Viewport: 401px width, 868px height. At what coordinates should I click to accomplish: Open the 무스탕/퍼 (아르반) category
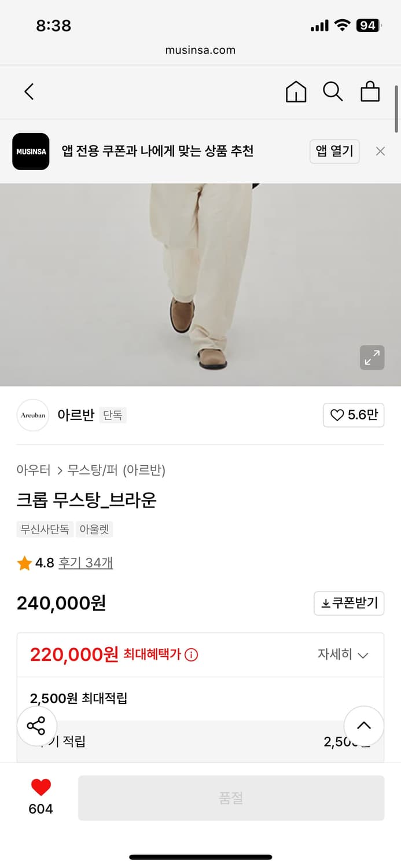(x=116, y=470)
